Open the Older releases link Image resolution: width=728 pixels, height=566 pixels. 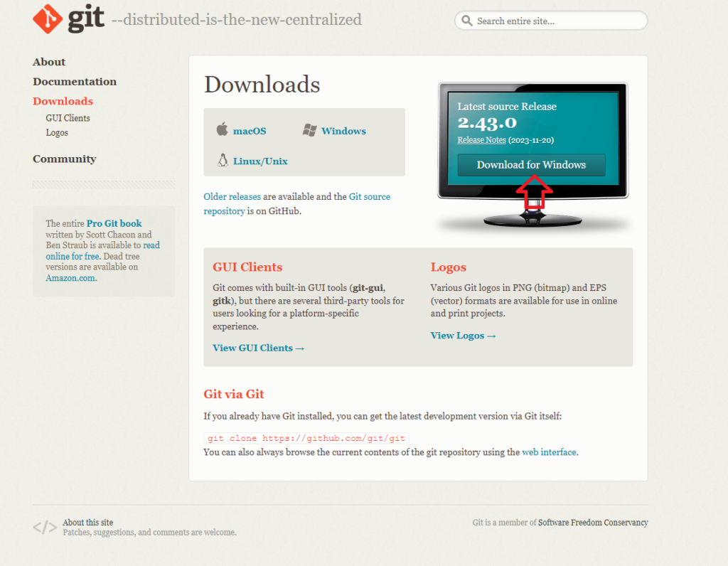point(232,196)
